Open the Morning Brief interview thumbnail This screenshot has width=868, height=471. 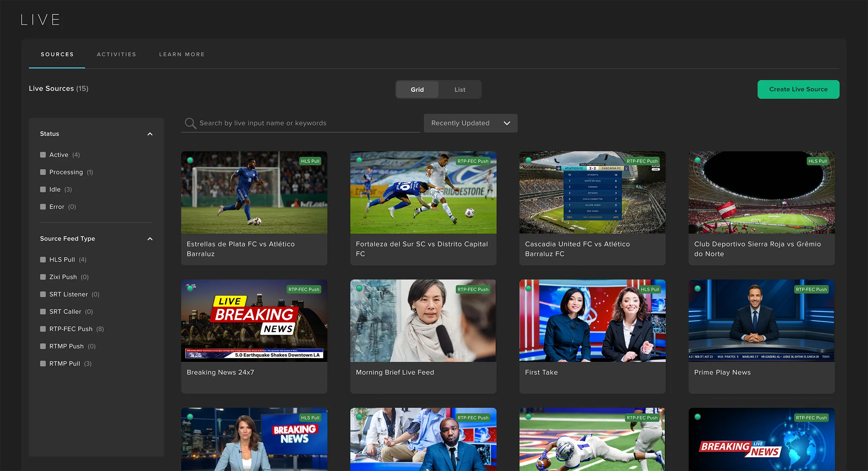pyautogui.click(x=423, y=321)
